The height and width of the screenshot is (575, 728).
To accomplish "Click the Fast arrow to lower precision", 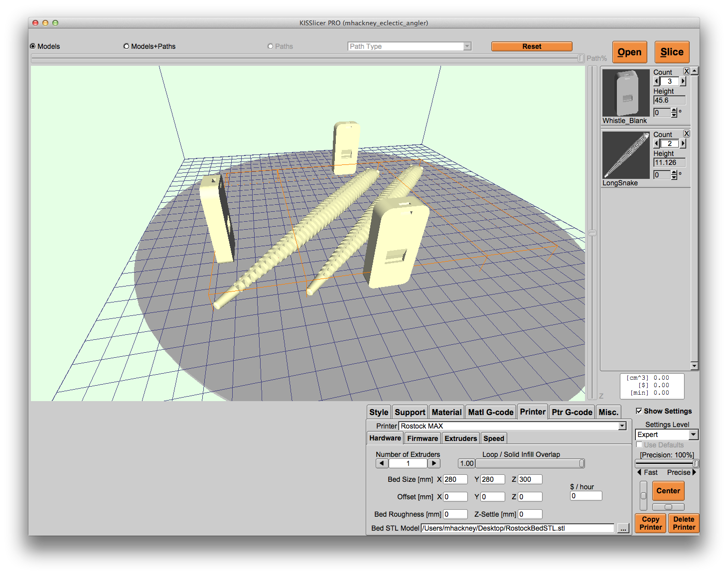I will [639, 472].
